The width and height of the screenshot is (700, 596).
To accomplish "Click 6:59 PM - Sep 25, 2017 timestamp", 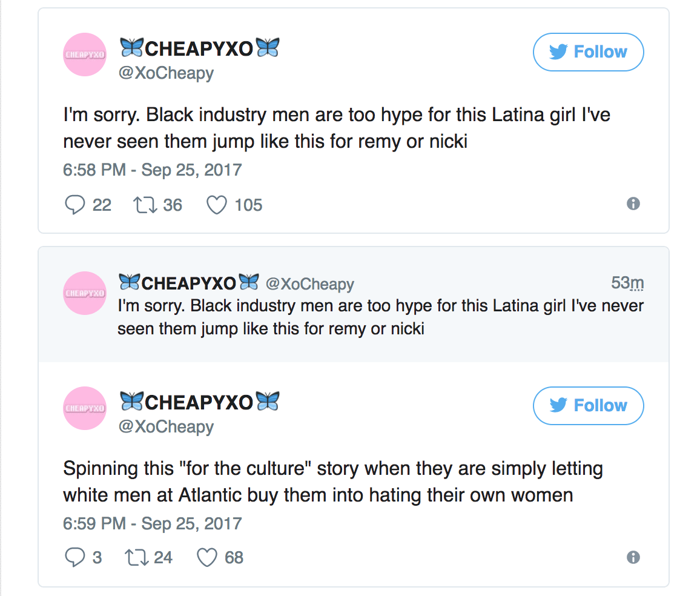I will click(x=152, y=523).
